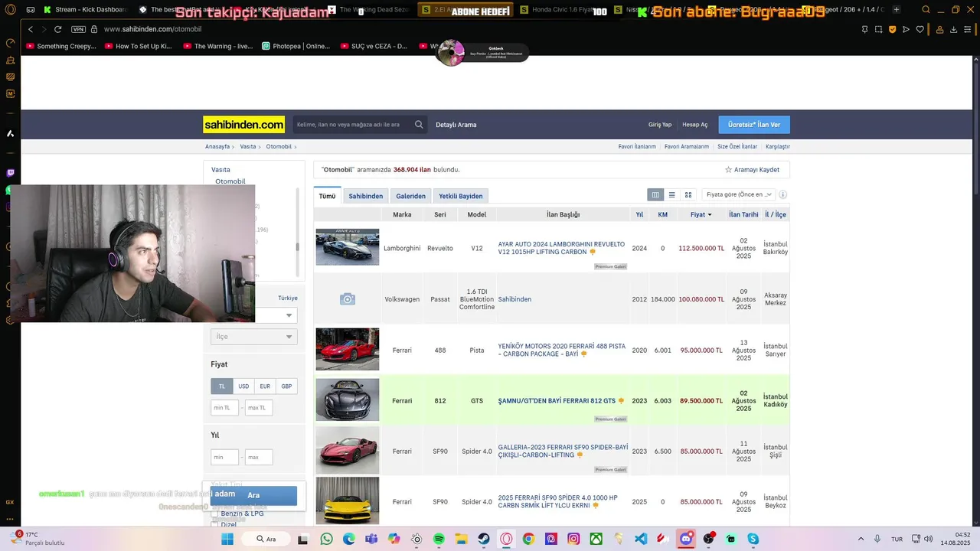Select the Sahibinden tab
The width and height of the screenshot is (980, 551).
[x=366, y=196]
